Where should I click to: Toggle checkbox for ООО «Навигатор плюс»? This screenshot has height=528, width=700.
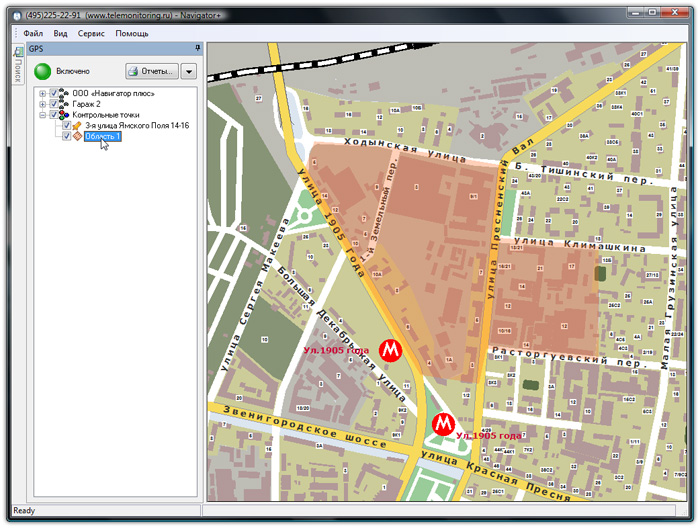point(54,93)
